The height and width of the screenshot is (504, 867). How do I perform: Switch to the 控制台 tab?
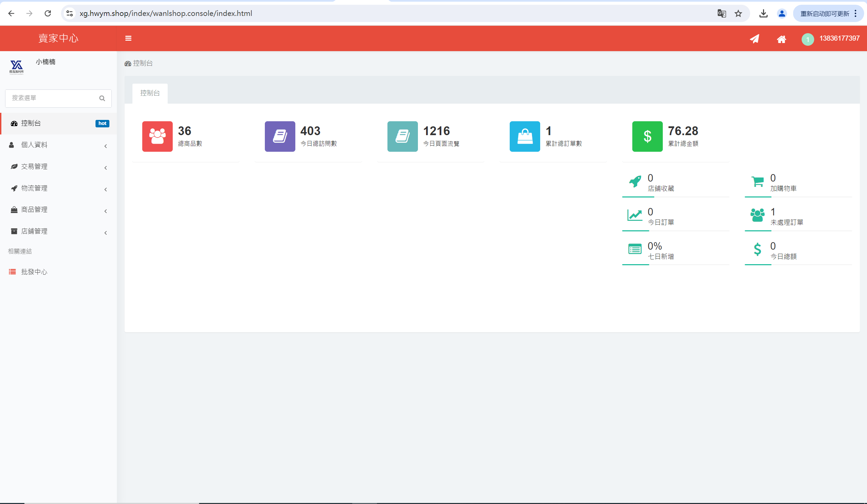[x=150, y=93]
